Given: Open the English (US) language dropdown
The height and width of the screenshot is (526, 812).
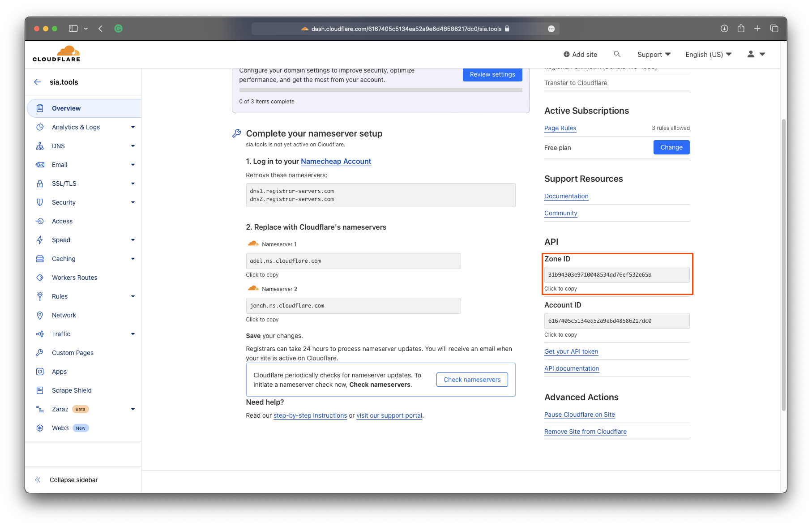Looking at the screenshot, I should [x=708, y=54].
